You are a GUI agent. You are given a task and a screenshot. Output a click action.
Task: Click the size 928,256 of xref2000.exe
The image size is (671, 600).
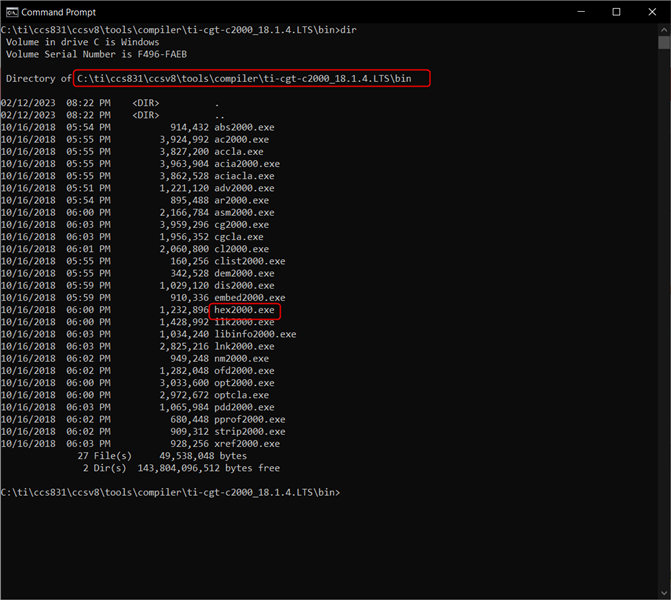[x=190, y=444]
